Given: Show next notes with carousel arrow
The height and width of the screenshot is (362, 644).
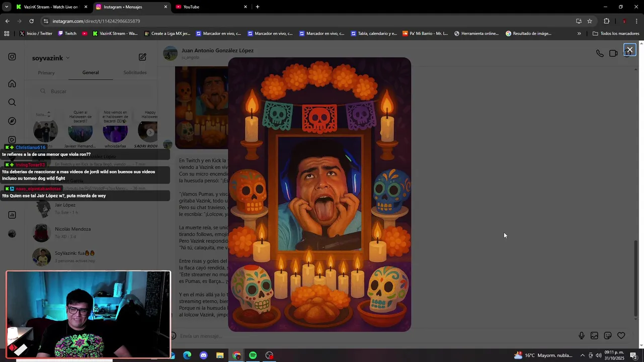Looking at the screenshot, I should tap(150, 132).
